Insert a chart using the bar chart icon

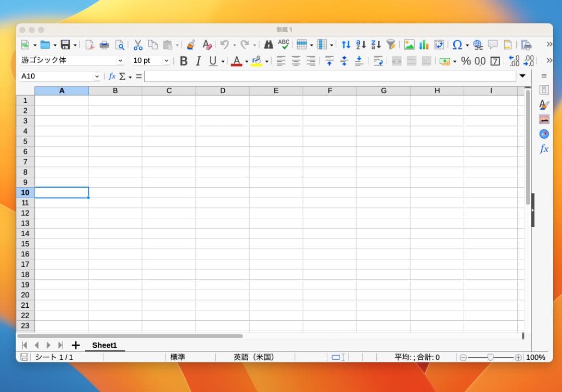pos(424,45)
